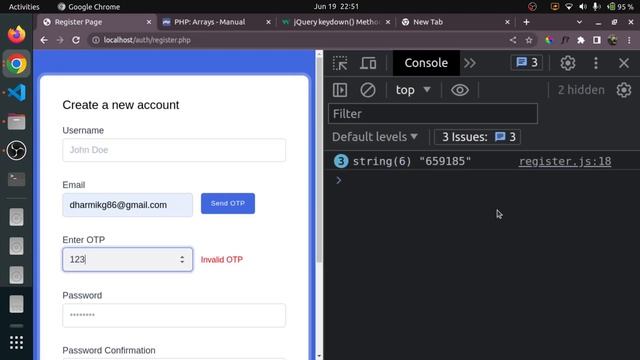Show console sidebar
Viewport: 640px width, 360px height.
[340, 90]
